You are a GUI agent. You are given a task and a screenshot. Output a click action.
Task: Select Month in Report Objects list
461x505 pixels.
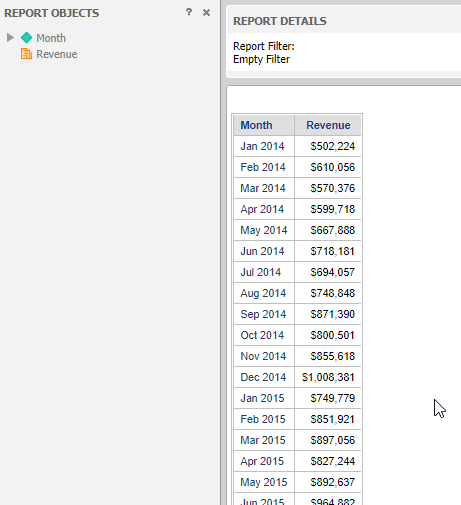51,38
